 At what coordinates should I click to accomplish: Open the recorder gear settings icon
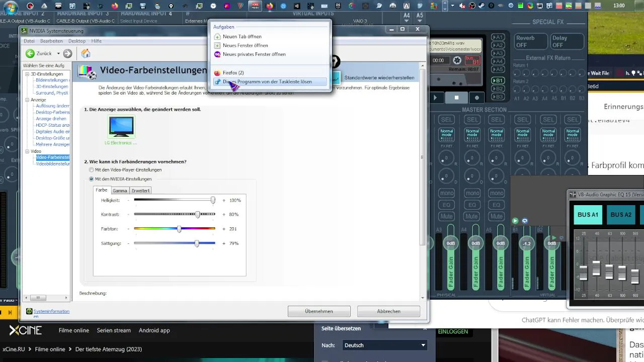(457, 60)
